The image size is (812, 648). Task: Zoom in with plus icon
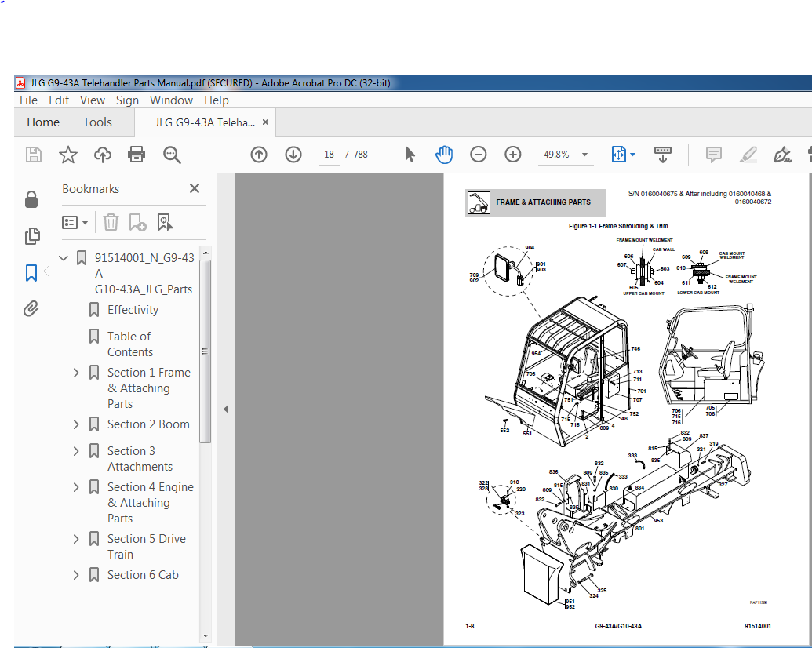pos(512,155)
